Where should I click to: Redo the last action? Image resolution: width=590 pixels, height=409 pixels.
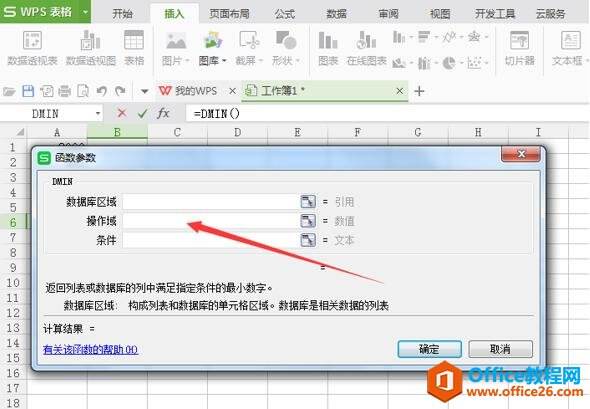[120, 91]
